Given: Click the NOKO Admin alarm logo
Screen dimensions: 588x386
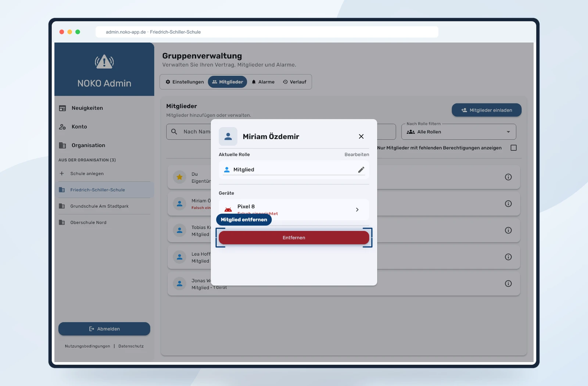Looking at the screenshot, I should (104, 62).
